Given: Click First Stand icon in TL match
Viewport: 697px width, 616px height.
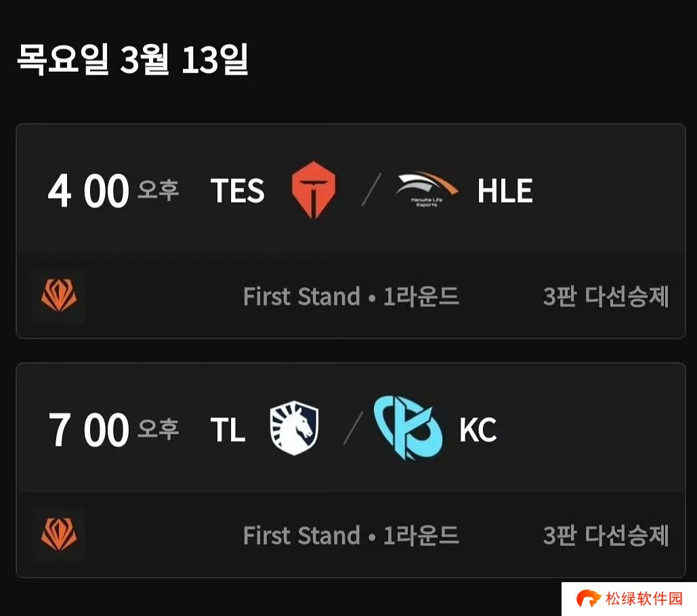Looking at the screenshot, I should tap(58, 535).
